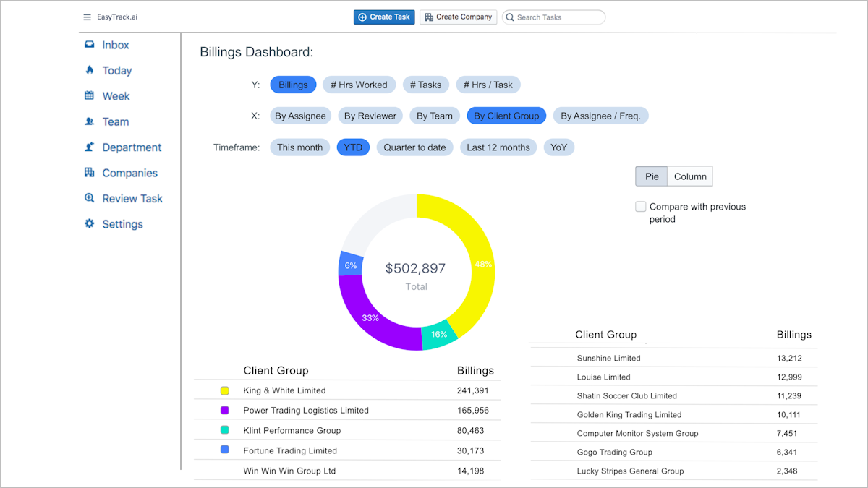The width and height of the screenshot is (868, 488).
Task: Set Y axis to # Hrs Worked
Action: (x=359, y=85)
